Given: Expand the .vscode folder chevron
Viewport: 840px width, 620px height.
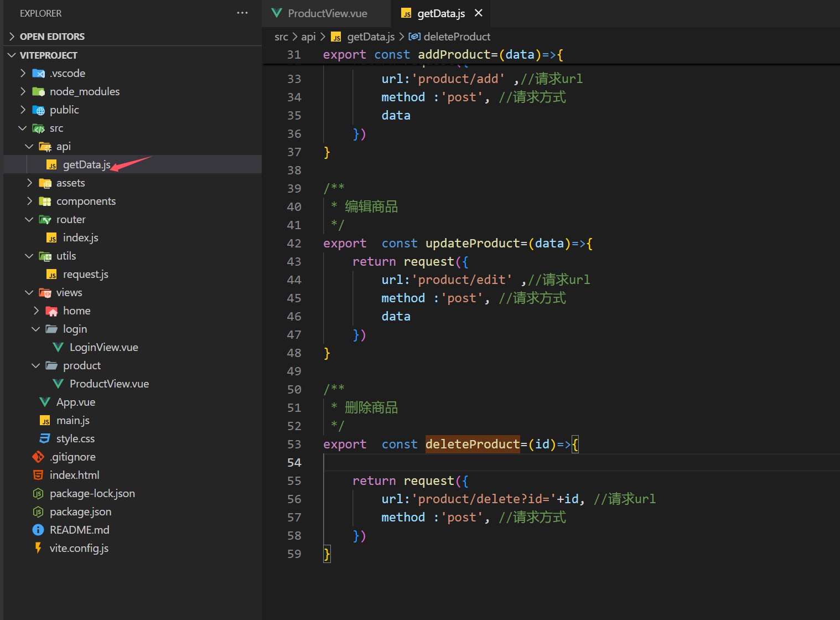Looking at the screenshot, I should (23, 73).
